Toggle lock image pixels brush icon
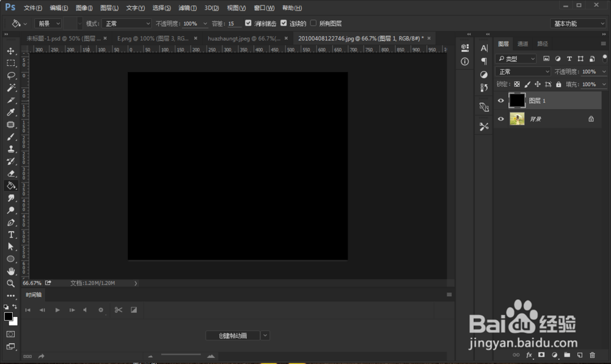This screenshot has height=364, width=611. pyautogui.click(x=527, y=84)
